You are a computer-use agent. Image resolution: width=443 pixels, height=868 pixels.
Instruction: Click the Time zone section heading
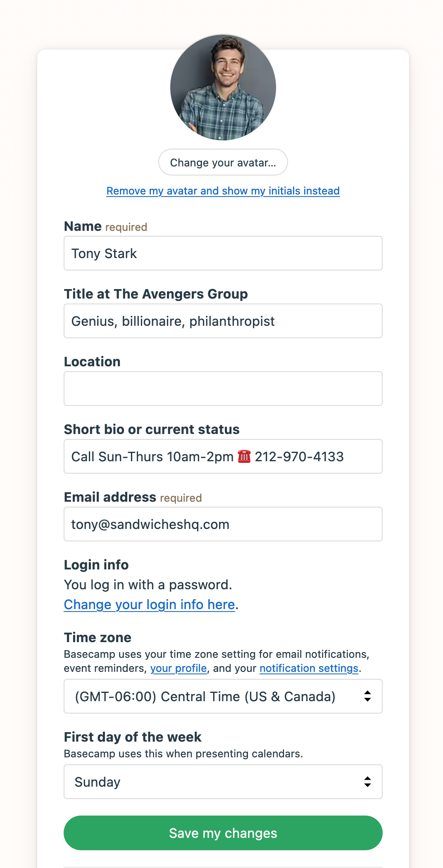[97, 637]
